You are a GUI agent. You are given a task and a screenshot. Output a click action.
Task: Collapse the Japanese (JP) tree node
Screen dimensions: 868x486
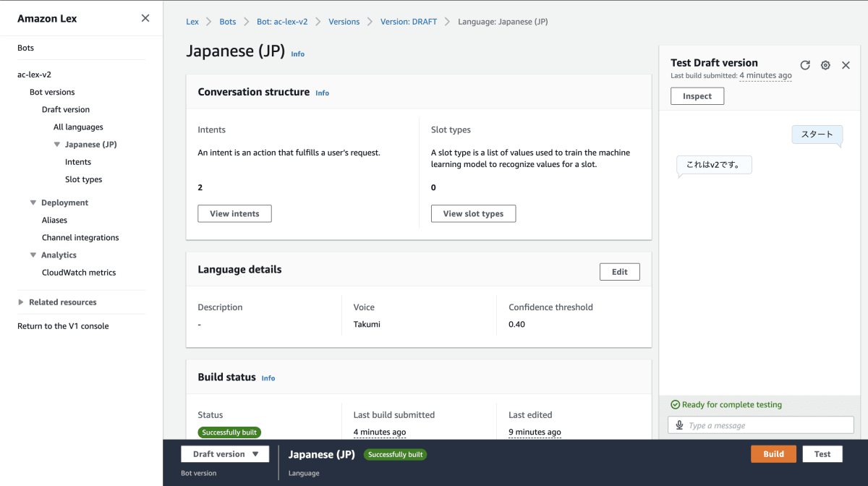[x=57, y=145]
